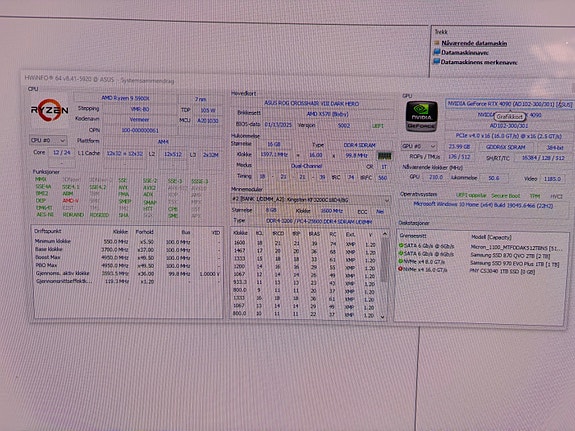Click the 16 GB memory size value
The image size is (575, 431).
pos(274,144)
